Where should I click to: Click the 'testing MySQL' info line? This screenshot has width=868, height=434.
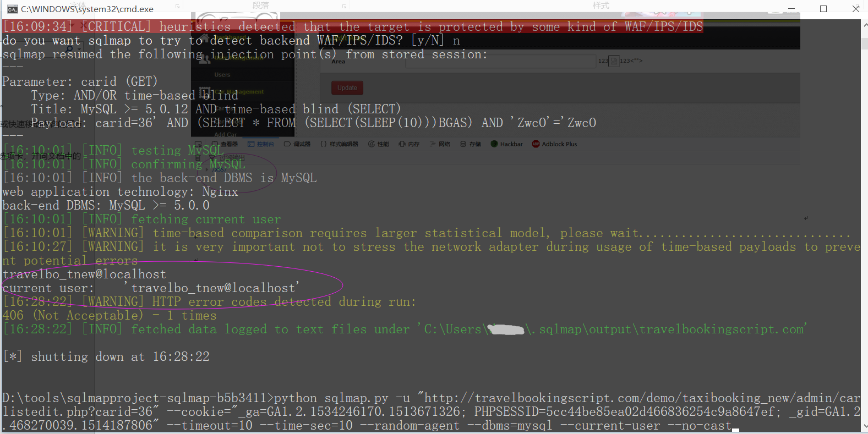click(113, 150)
